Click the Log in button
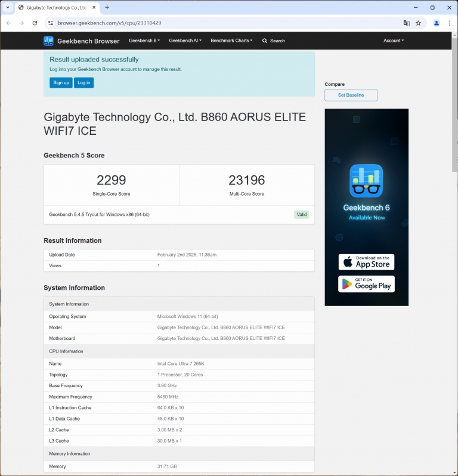 tap(83, 82)
